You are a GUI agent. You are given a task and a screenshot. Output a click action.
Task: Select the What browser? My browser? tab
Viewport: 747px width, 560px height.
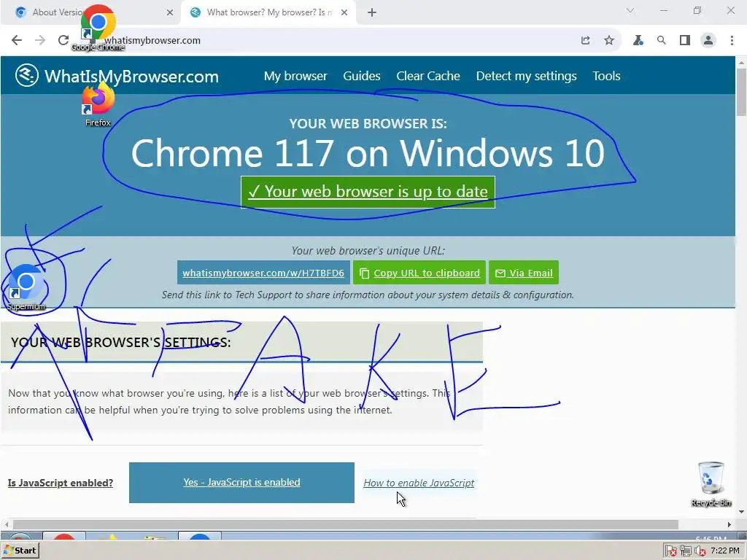(x=268, y=12)
